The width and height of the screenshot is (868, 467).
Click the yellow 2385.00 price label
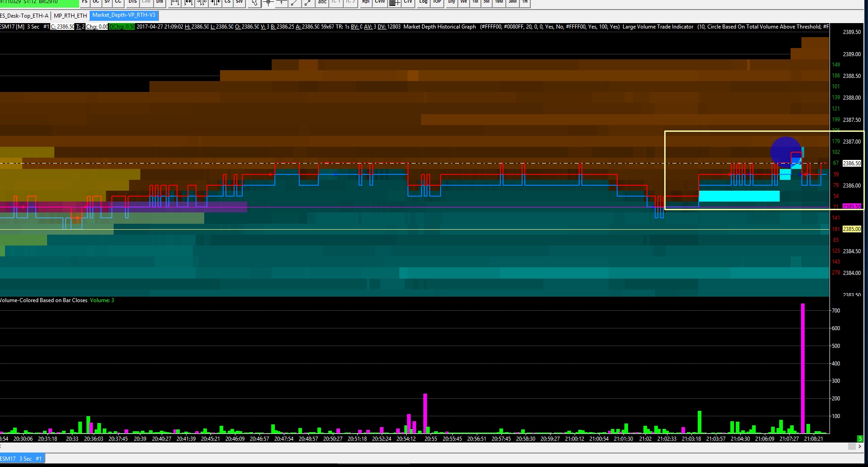[852, 229]
